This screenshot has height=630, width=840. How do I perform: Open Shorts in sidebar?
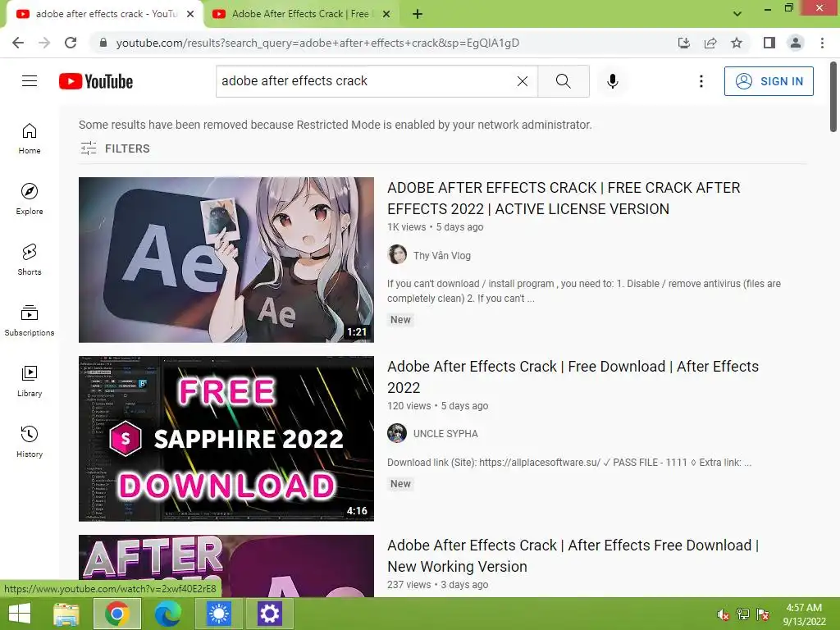[x=30, y=260]
